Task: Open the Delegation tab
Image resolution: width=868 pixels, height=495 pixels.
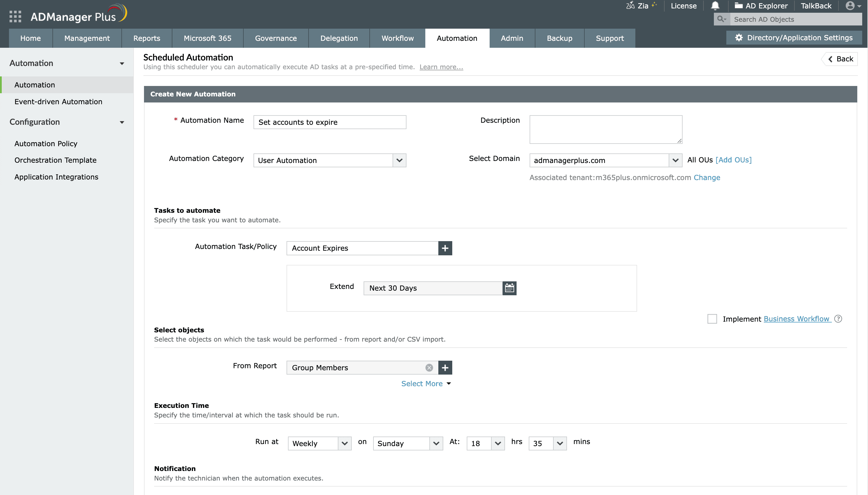Action: (339, 38)
